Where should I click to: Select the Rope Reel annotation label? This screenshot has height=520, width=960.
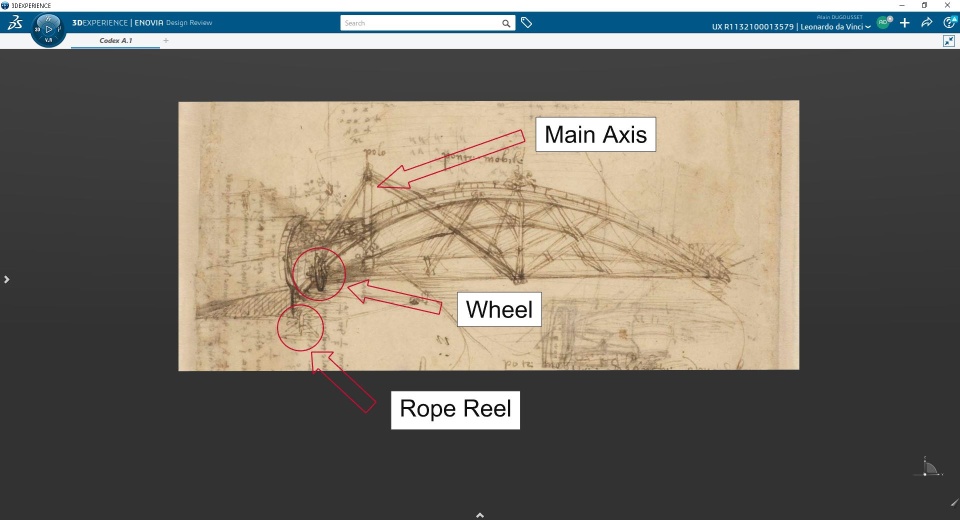point(456,409)
